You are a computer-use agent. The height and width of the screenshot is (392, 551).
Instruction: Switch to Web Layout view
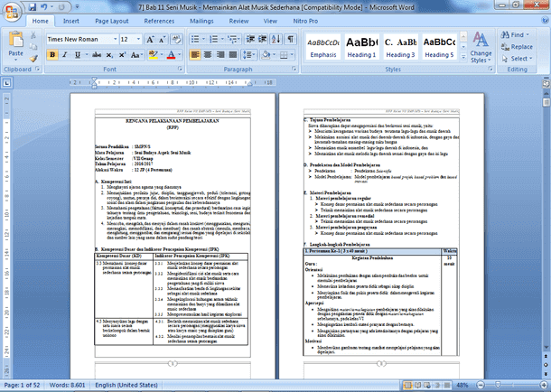tap(427, 386)
